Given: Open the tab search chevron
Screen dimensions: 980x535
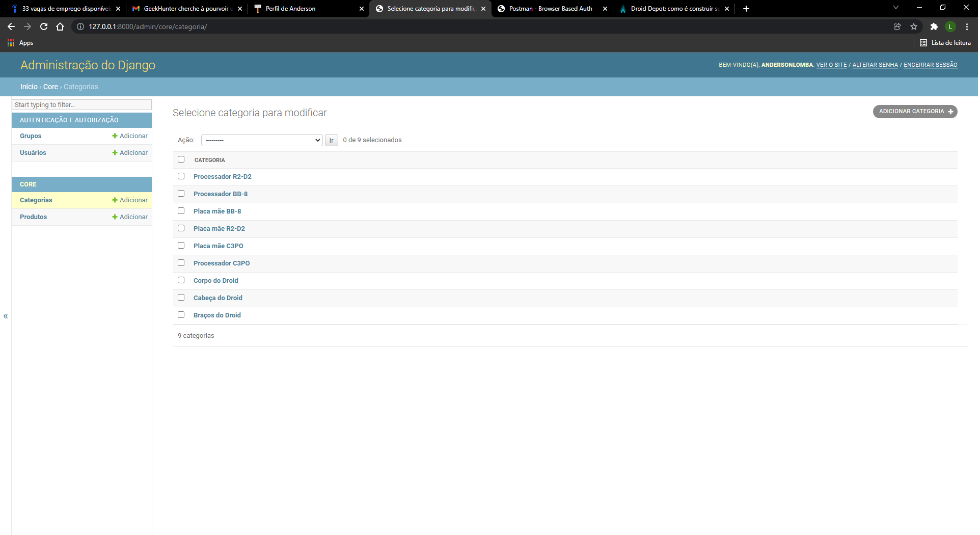Looking at the screenshot, I should (x=895, y=7).
